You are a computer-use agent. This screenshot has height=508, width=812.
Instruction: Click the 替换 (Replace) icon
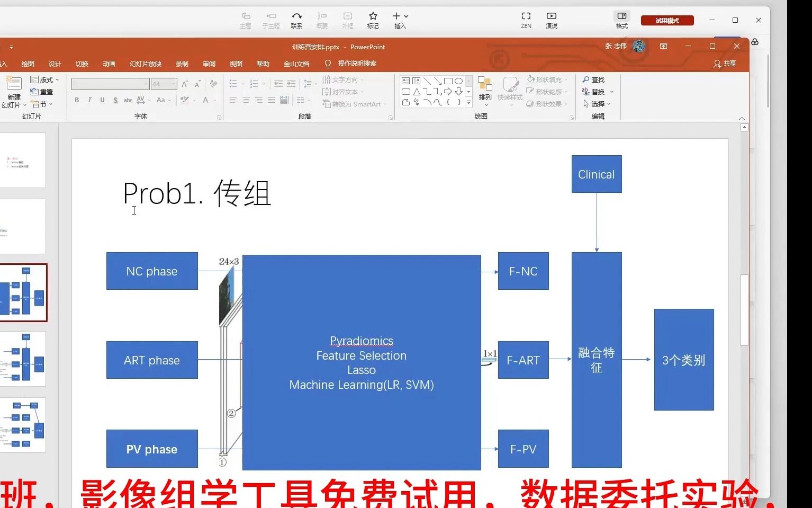coord(594,91)
